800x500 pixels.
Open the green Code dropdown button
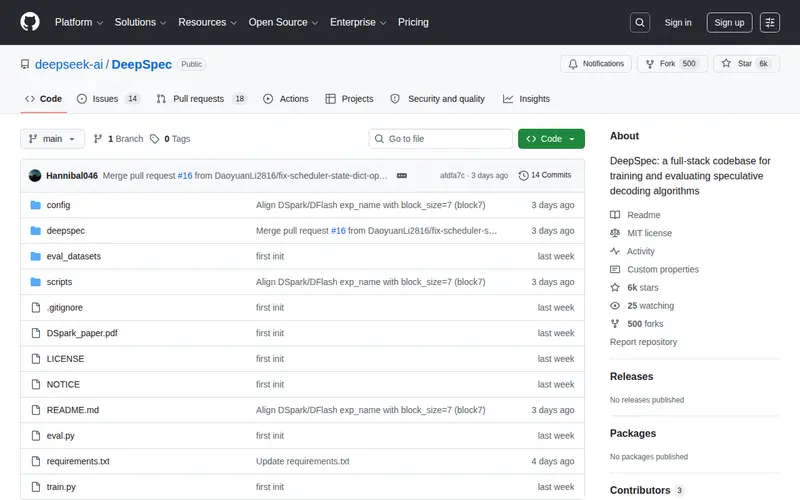point(551,139)
